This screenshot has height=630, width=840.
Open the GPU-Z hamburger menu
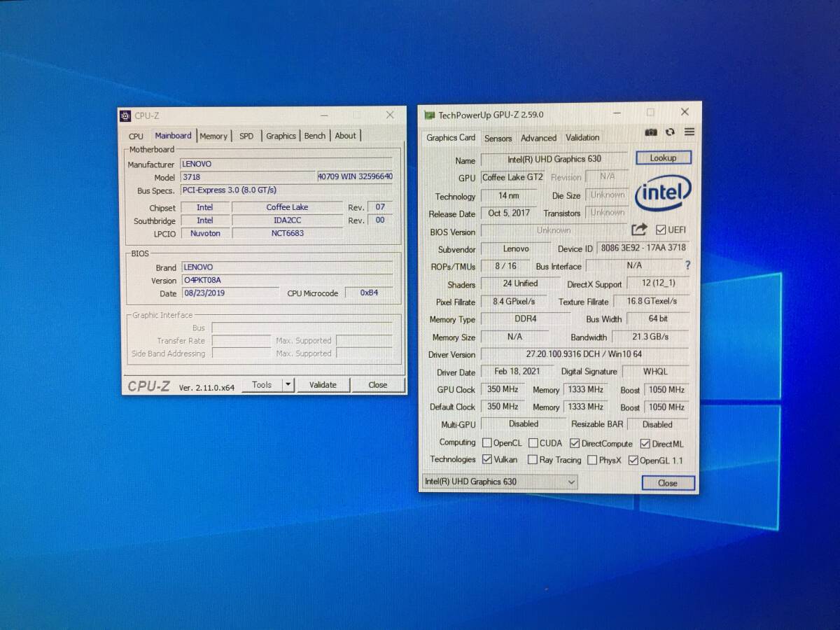coord(689,132)
